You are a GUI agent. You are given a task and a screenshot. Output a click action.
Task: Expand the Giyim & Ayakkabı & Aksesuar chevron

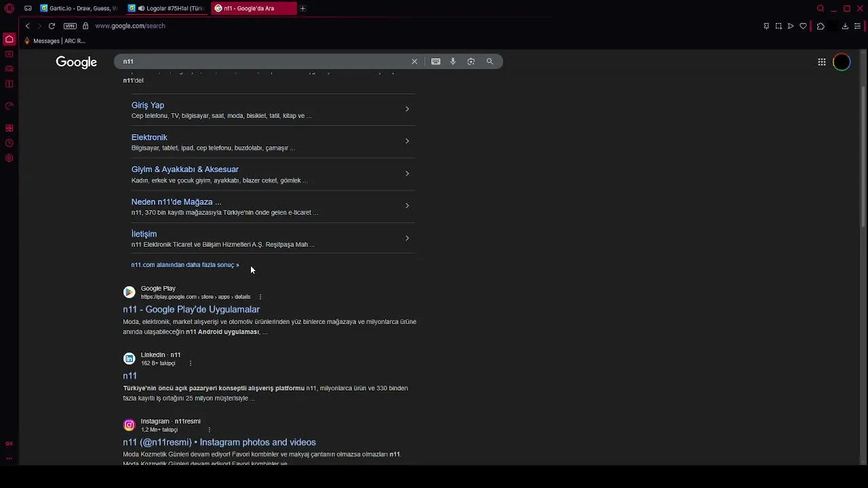407,174
